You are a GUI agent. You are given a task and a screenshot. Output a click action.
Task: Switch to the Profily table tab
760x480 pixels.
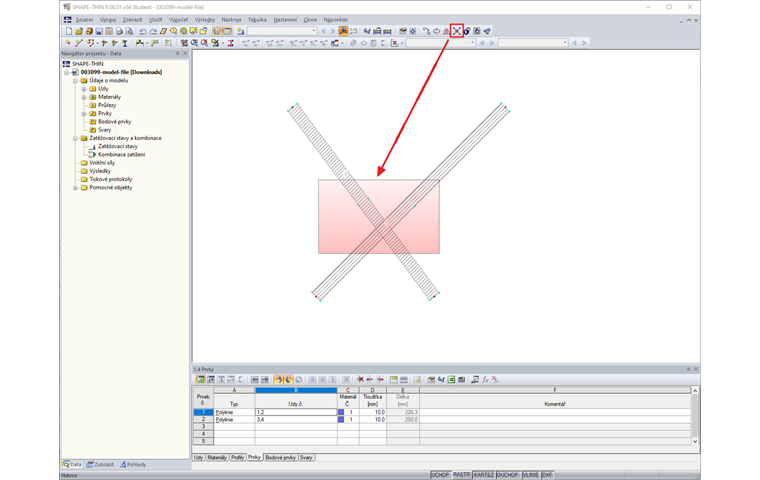point(238,458)
